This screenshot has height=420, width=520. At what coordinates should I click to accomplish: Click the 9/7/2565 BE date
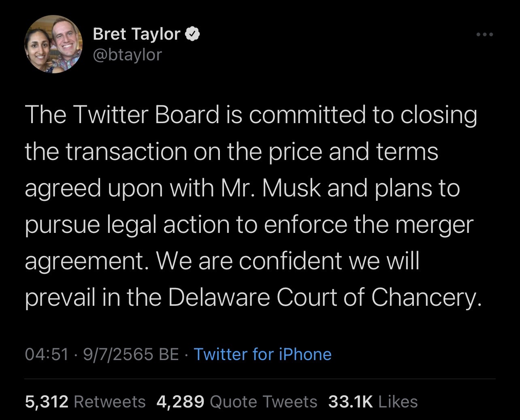131,354
